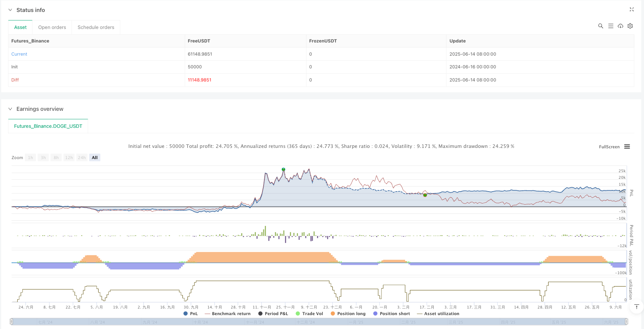
Task: Toggle Position long legend item
Action: pos(348,314)
